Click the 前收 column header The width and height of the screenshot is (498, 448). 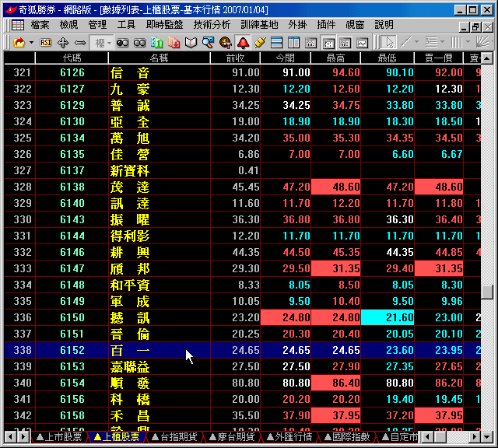click(235, 58)
